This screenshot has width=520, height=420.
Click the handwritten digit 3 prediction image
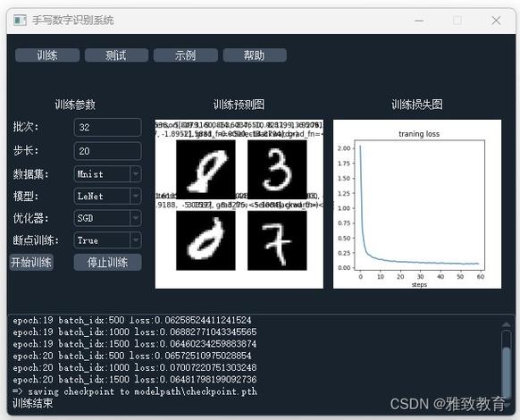tap(277, 170)
